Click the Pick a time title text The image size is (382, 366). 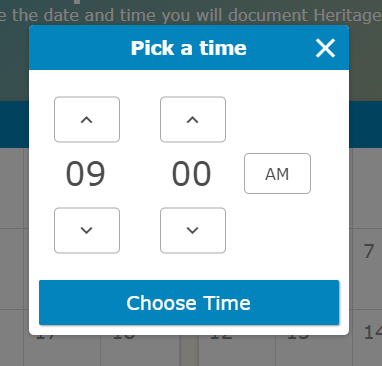tap(189, 48)
